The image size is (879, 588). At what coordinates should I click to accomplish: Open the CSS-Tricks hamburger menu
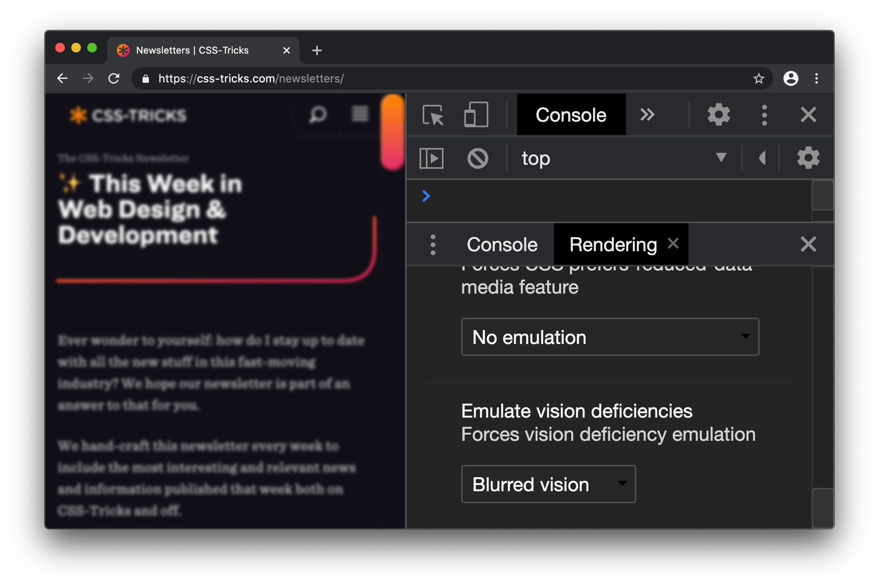coord(360,114)
